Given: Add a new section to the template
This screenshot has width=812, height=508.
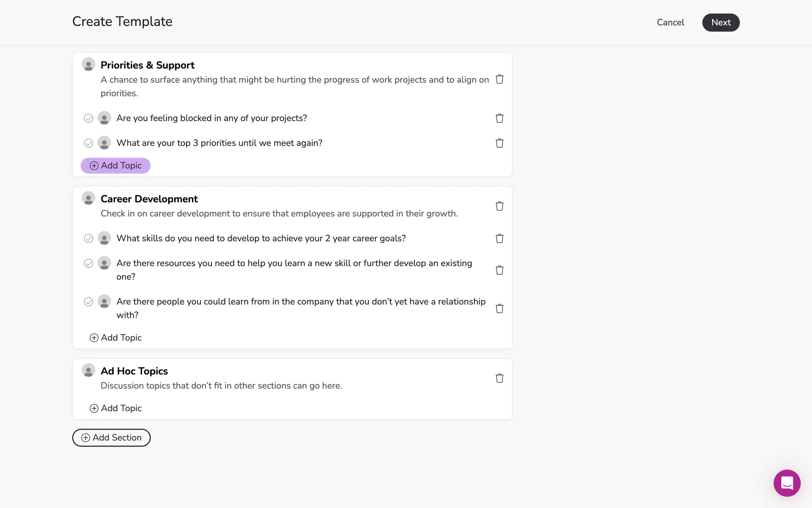Looking at the screenshot, I should coord(111,438).
